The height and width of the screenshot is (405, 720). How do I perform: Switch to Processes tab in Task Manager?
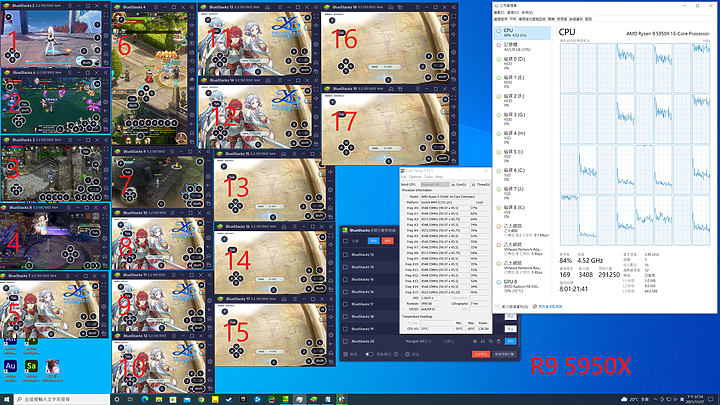pyautogui.click(x=500, y=19)
